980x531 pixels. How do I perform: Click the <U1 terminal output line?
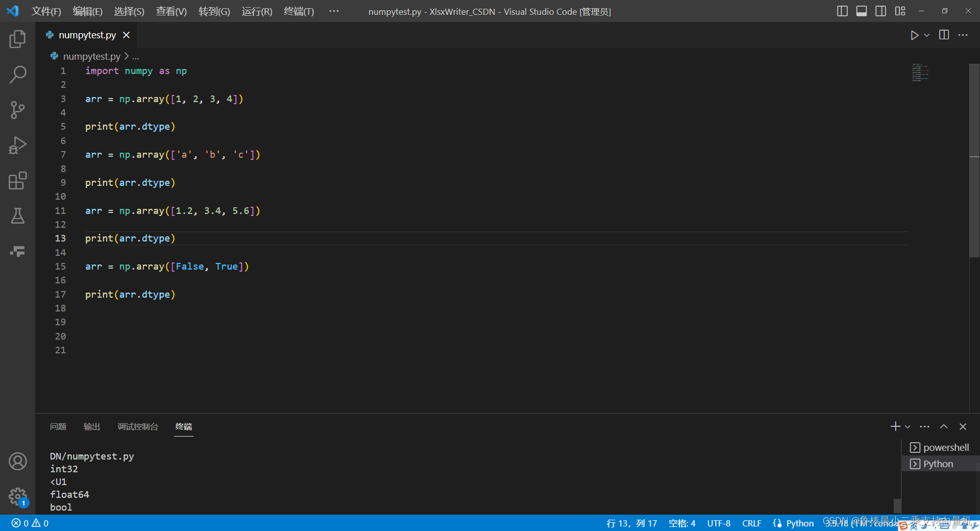point(58,482)
